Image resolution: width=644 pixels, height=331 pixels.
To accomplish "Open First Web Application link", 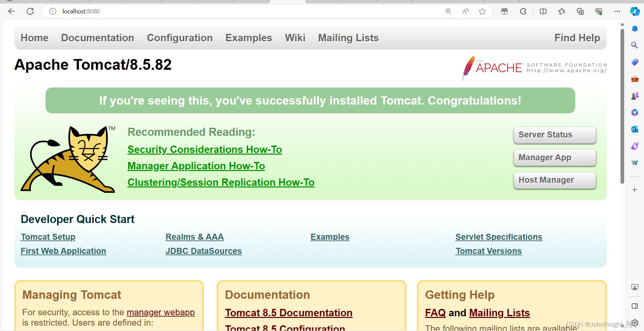I will 63,251.
